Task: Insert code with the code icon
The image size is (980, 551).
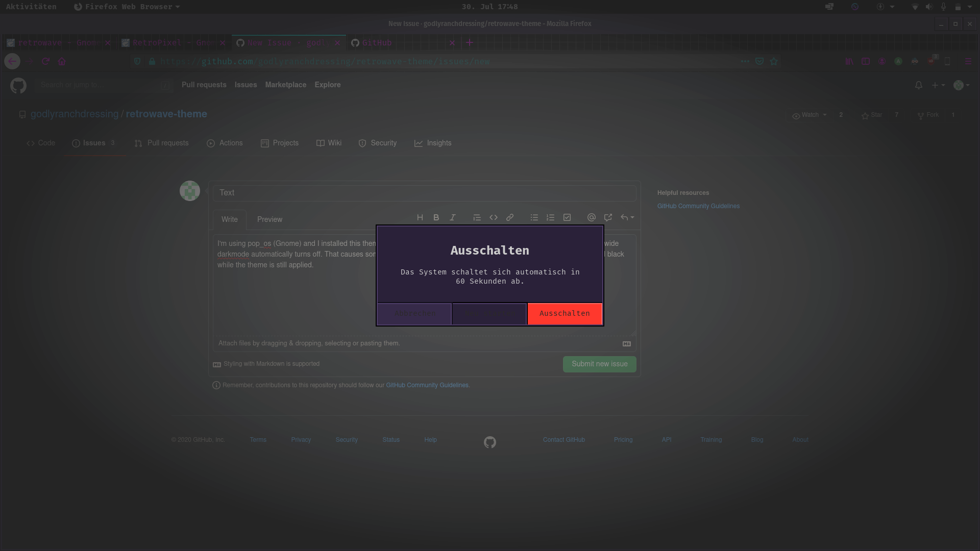Action: pyautogui.click(x=494, y=218)
